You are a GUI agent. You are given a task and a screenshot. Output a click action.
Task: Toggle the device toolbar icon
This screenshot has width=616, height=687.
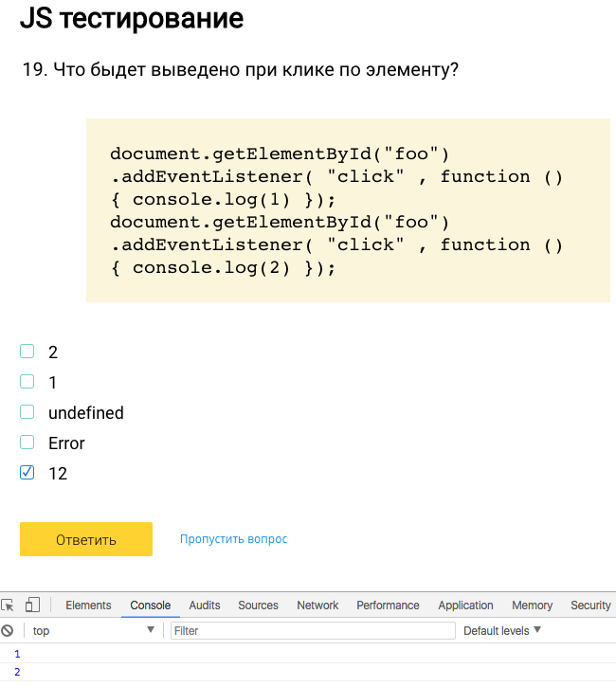32,605
